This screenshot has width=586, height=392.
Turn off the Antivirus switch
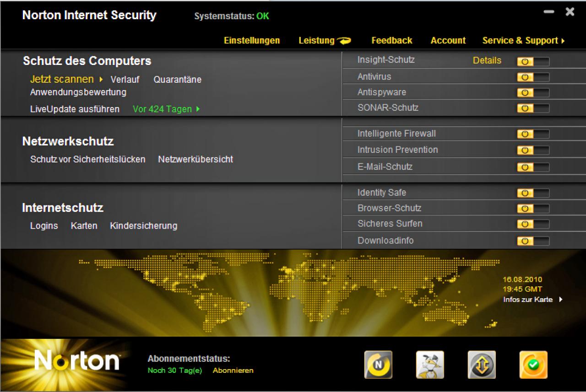click(x=533, y=77)
